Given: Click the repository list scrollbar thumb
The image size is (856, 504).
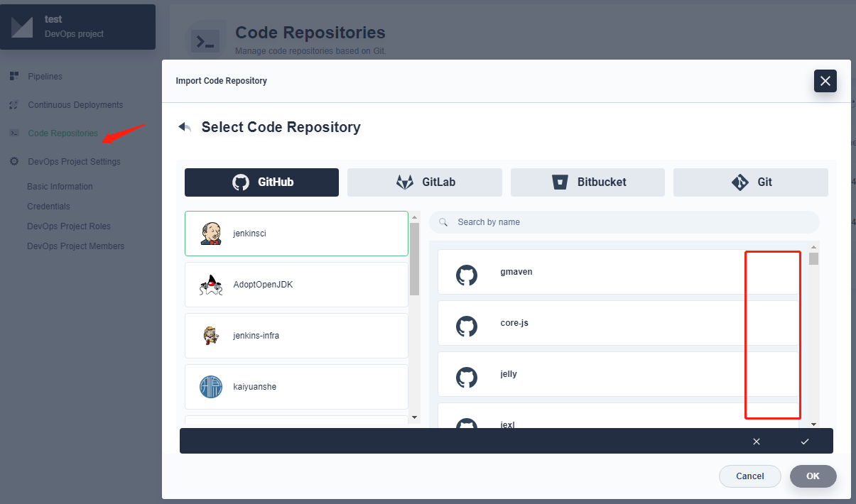Looking at the screenshot, I should point(813,259).
